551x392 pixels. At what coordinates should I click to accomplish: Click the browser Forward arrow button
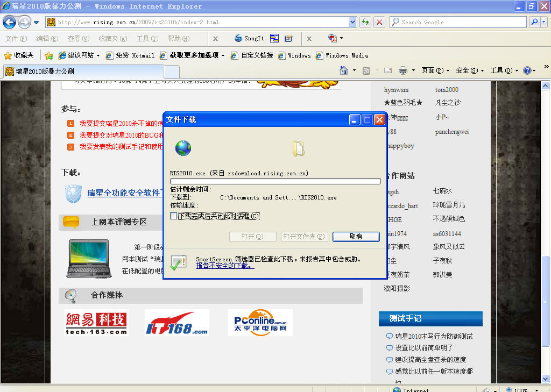[x=24, y=23]
